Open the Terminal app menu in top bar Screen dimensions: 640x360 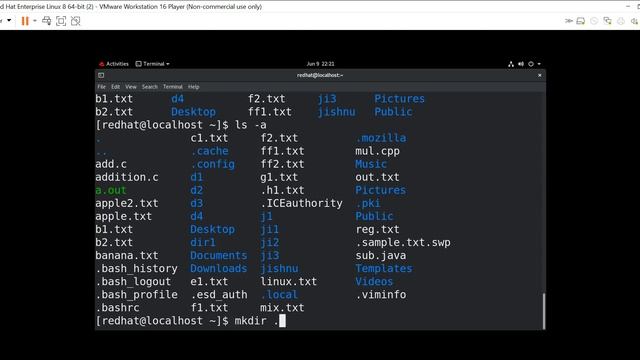152,64
